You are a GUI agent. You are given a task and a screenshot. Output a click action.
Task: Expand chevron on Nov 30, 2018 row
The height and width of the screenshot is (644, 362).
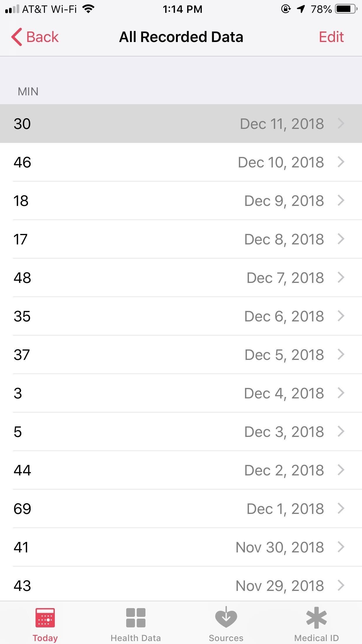(x=341, y=547)
